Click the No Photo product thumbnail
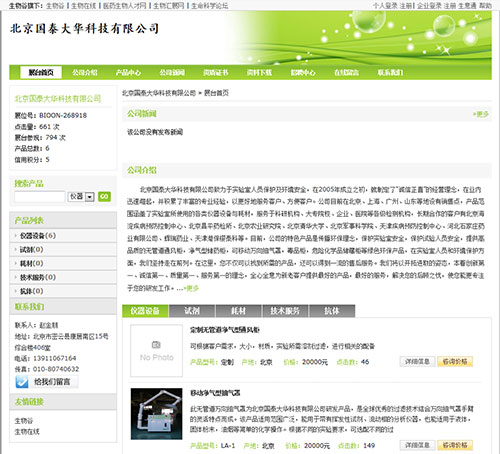This screenshot has width=500, height=454. 157,351
